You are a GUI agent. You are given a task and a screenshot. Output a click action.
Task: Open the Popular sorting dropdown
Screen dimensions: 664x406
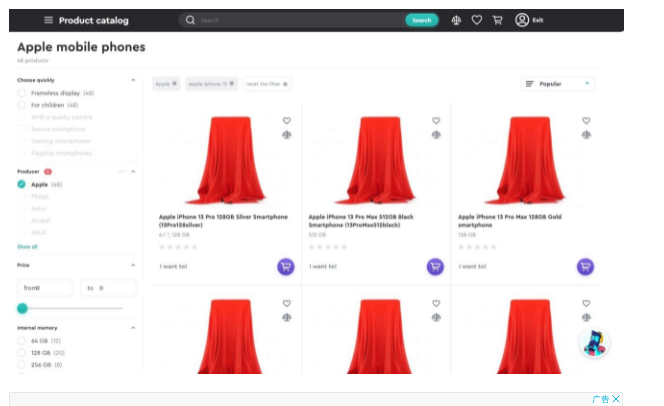click(557, 84)
